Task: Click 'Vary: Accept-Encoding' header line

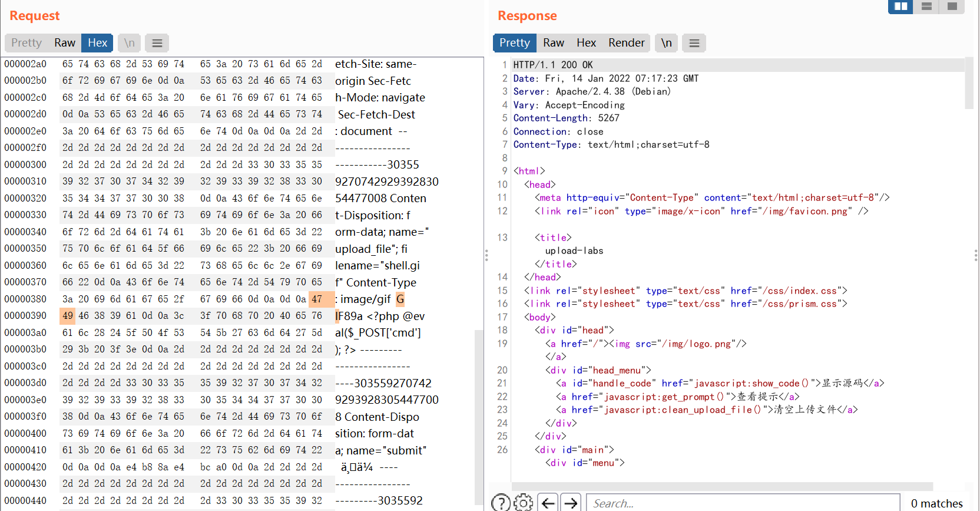Action: pyautogui.click(x=569, y=105)
